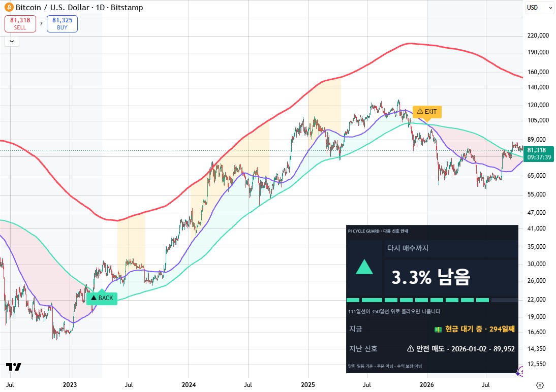Click the 160,000 price axis label
556x392 pixels.
(x=538, y=72)
